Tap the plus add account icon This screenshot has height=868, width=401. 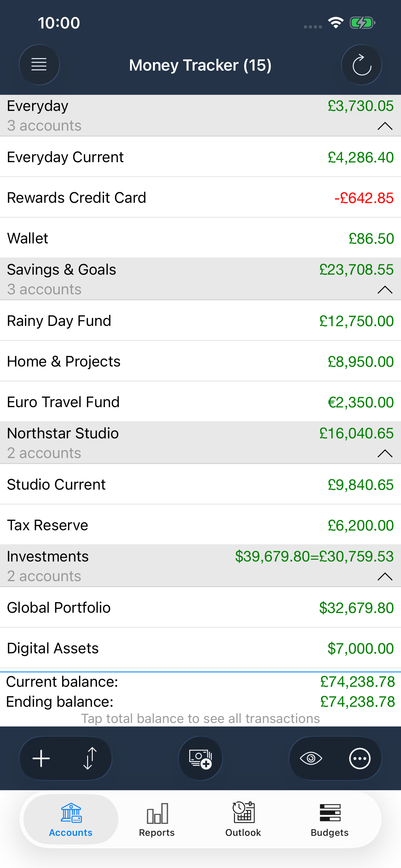coord(42,759)
